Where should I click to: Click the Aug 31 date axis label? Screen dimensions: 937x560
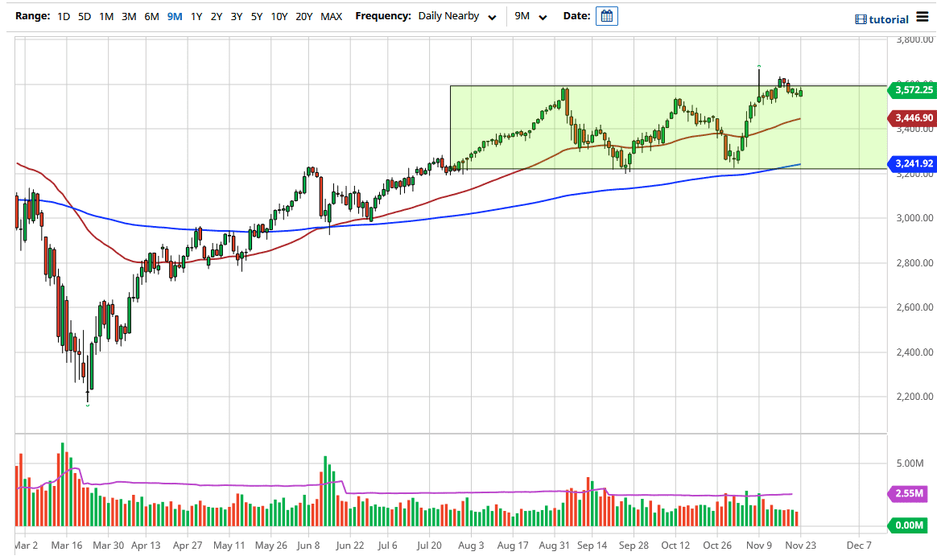[554, 545]
